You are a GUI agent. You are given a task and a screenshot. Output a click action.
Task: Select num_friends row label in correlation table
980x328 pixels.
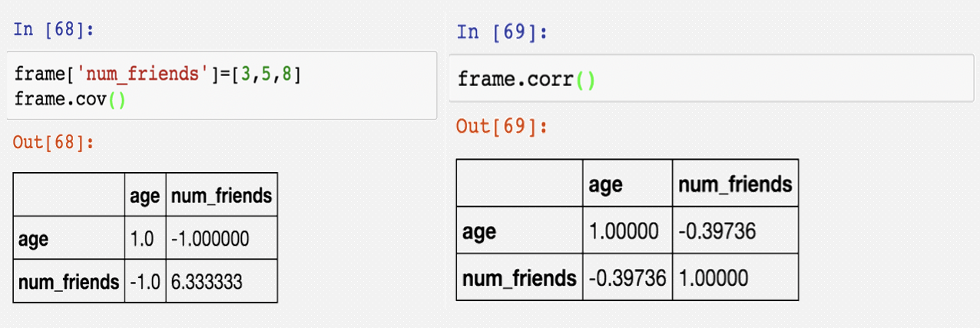coord(518,277)
